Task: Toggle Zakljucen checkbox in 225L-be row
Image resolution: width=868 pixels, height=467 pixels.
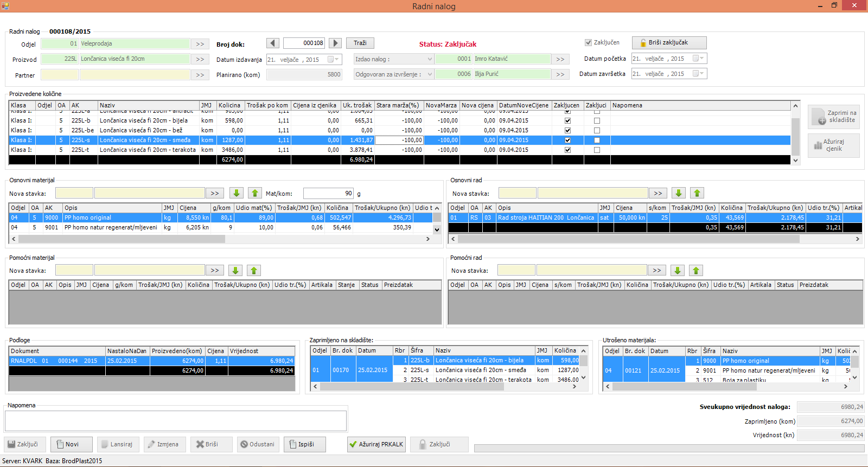Action: tap(567, 130)
